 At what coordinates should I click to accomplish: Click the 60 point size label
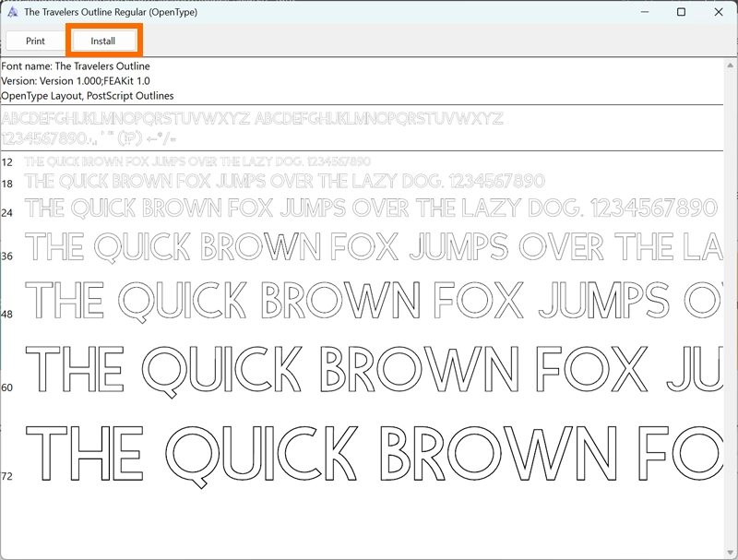7,387
